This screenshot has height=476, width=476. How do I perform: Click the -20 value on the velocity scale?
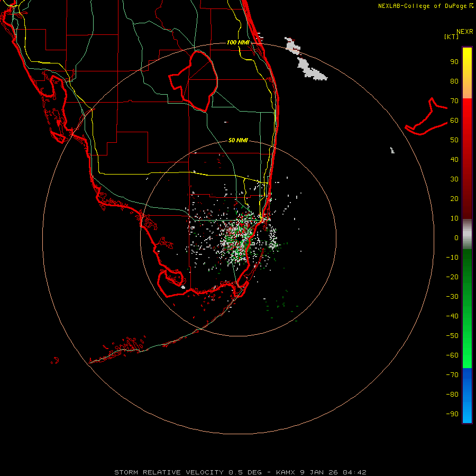pyautogui.click(x=452, y=277)
